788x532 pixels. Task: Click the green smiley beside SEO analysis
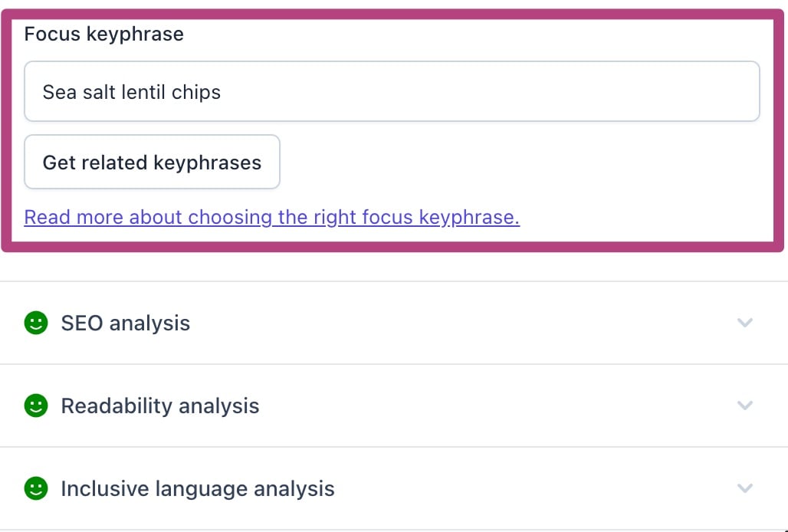click(x=36, y=323)
